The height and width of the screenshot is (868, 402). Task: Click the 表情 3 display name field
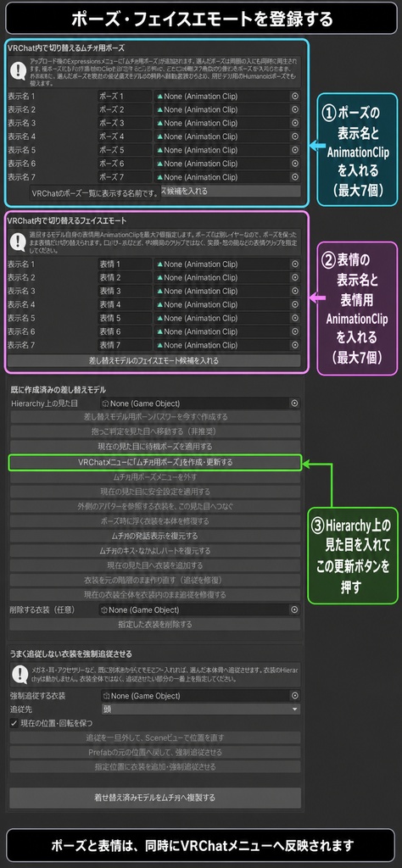125,292
